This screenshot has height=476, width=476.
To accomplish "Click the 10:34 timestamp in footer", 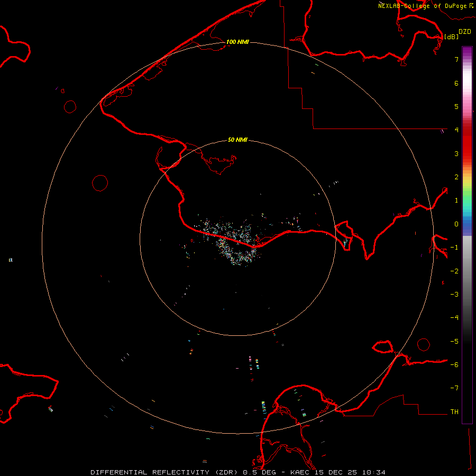I will 375,472.
